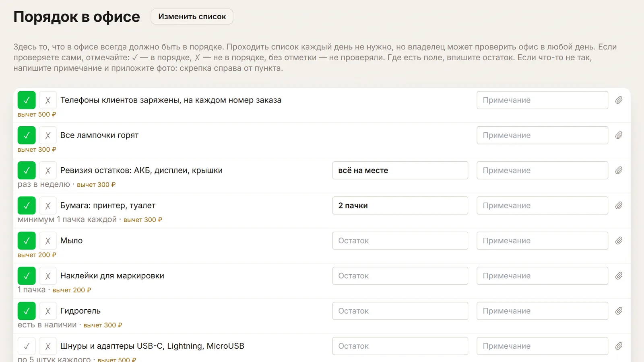Mark Шнуры и адаптеры row with X
This screenshot has width=644, height=362.
click(x=48, y=346)
